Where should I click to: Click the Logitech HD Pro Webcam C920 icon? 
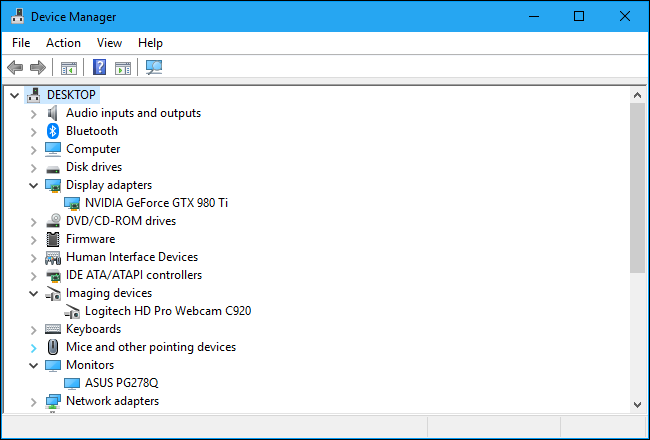pyautogui.click(x=73, y=311)
